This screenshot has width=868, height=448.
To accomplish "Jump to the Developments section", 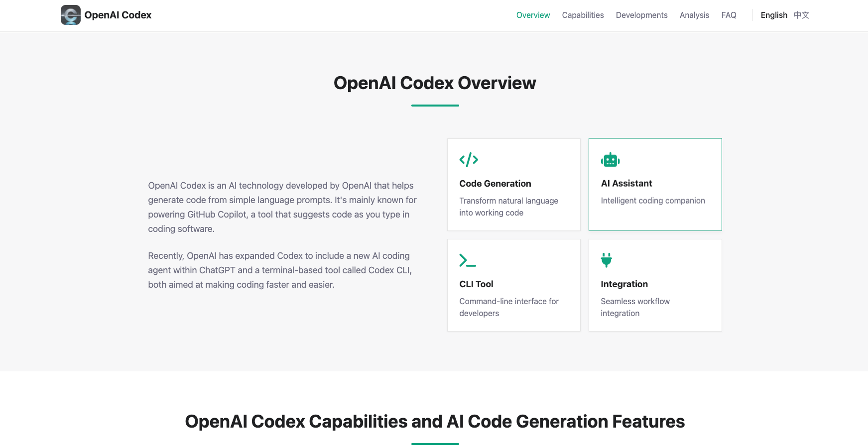I will [x=641, y=15].
